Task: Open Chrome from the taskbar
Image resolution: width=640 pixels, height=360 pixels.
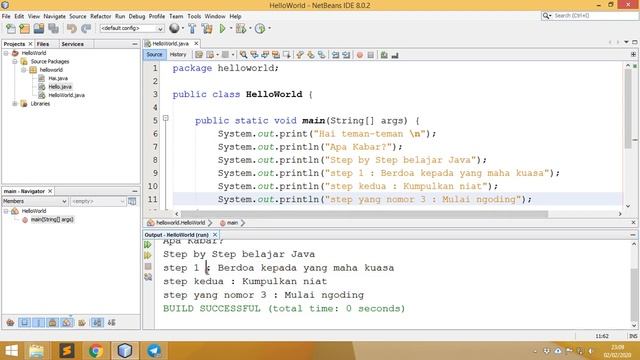Action: 96,351
